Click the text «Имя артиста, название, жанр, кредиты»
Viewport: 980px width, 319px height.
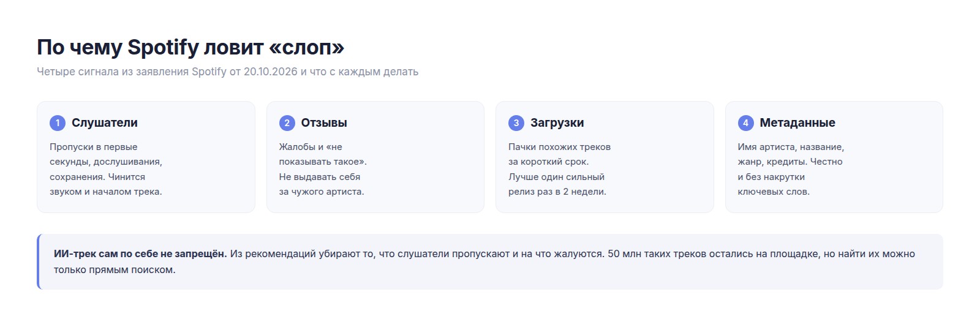click(791, 154)
